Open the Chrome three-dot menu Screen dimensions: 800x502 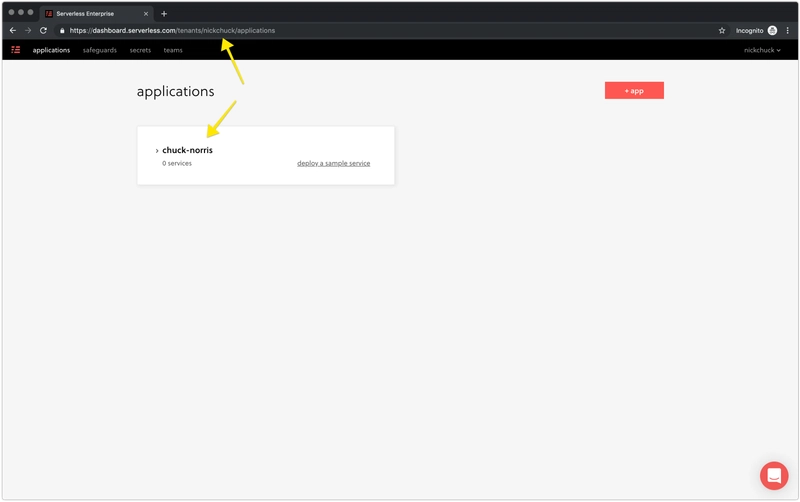(788, 31)
